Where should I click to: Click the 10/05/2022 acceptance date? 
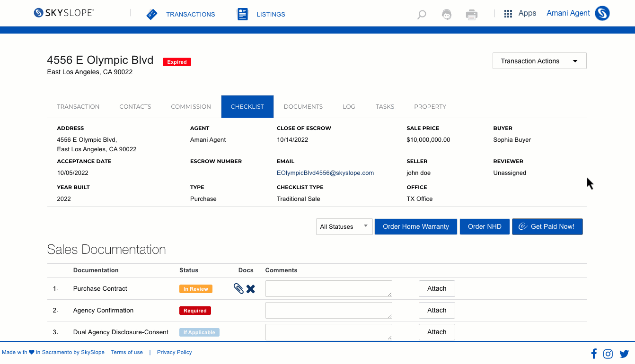click(x=72, y=173)
